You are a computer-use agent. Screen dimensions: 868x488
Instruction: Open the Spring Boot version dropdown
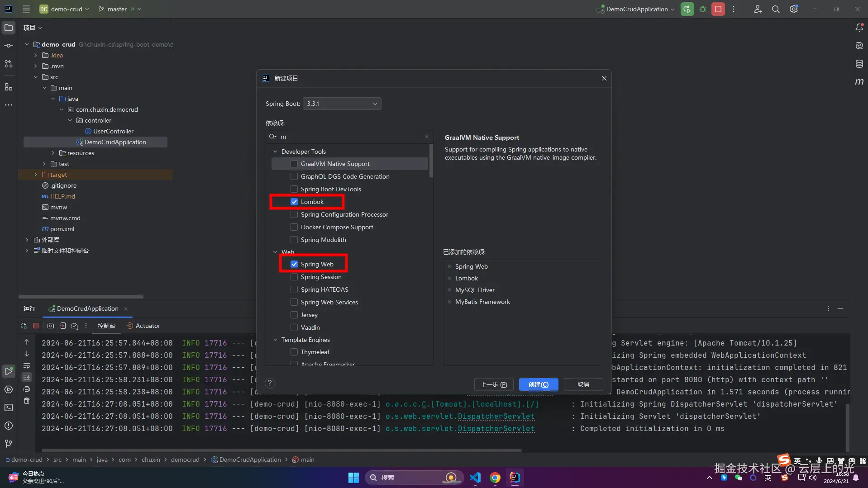coord(342,104)
